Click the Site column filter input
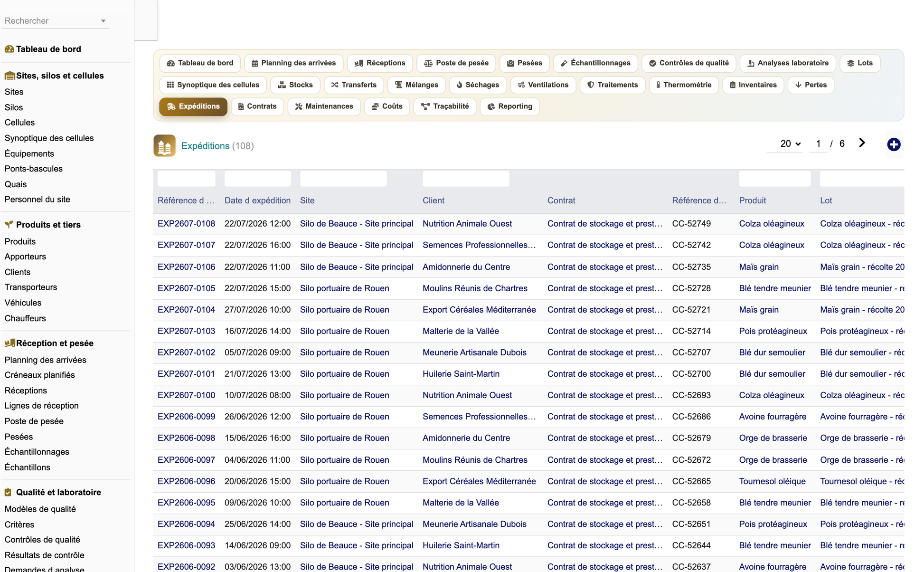 pos(343,179)
